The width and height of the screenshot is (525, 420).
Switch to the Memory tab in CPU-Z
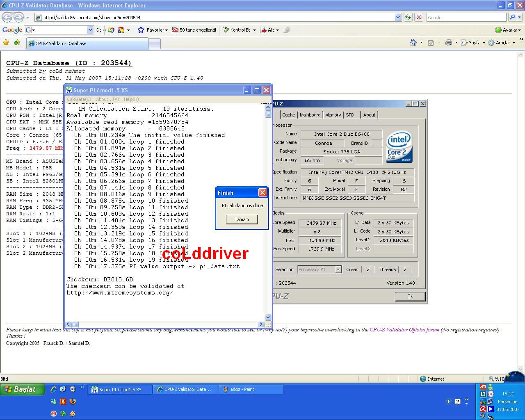point(333,115)
